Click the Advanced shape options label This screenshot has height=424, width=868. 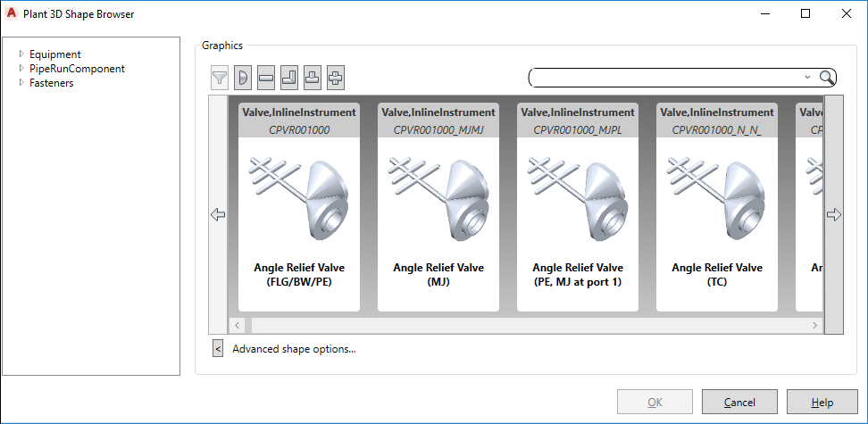294,349
